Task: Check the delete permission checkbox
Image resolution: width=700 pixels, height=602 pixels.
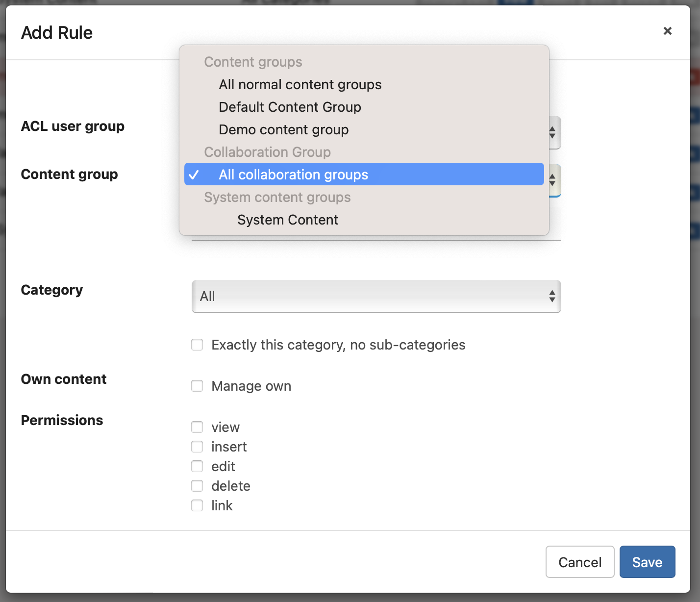Action: pos(197,486)
